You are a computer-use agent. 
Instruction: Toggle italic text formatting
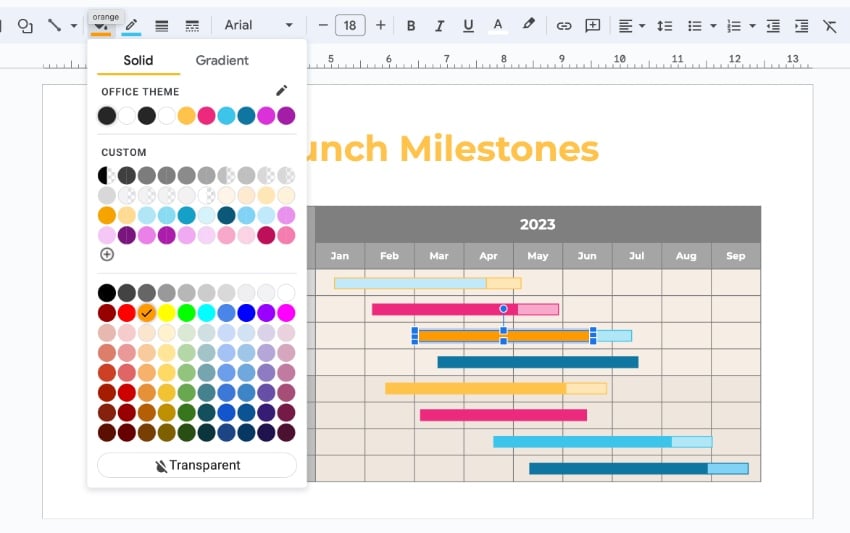[x=440, y=25]
